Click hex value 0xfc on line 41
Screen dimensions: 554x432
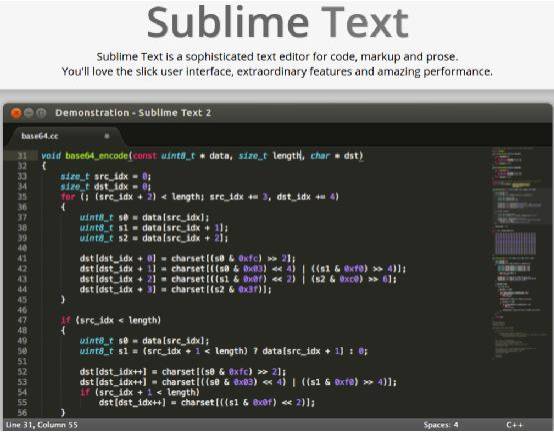click(x=249, y=258)
